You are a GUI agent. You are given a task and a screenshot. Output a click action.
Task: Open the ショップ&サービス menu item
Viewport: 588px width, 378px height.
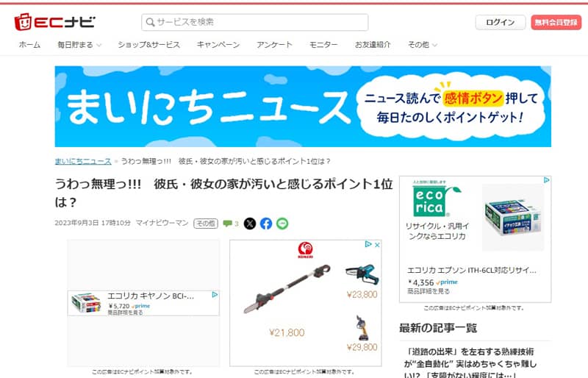148,45
